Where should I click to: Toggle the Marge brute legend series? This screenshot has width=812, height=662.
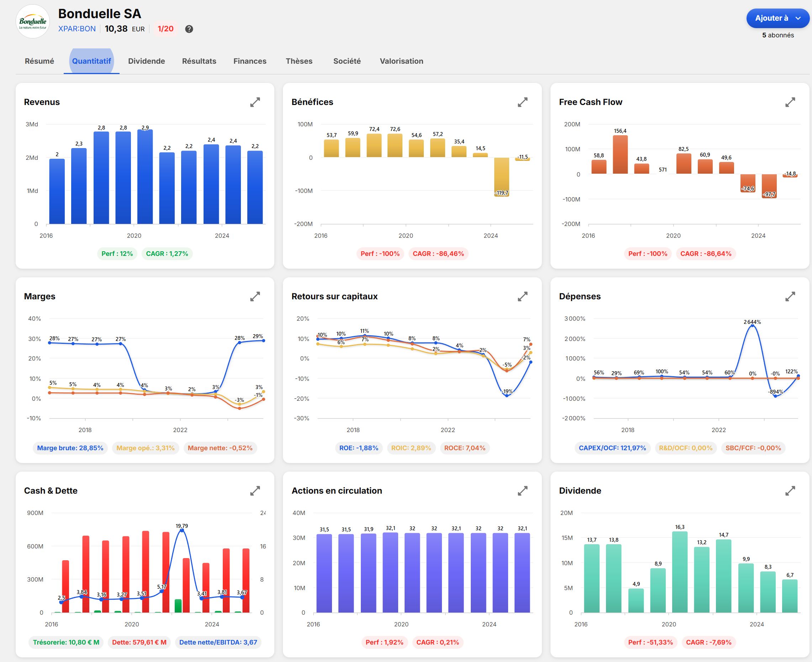[70, 448]
